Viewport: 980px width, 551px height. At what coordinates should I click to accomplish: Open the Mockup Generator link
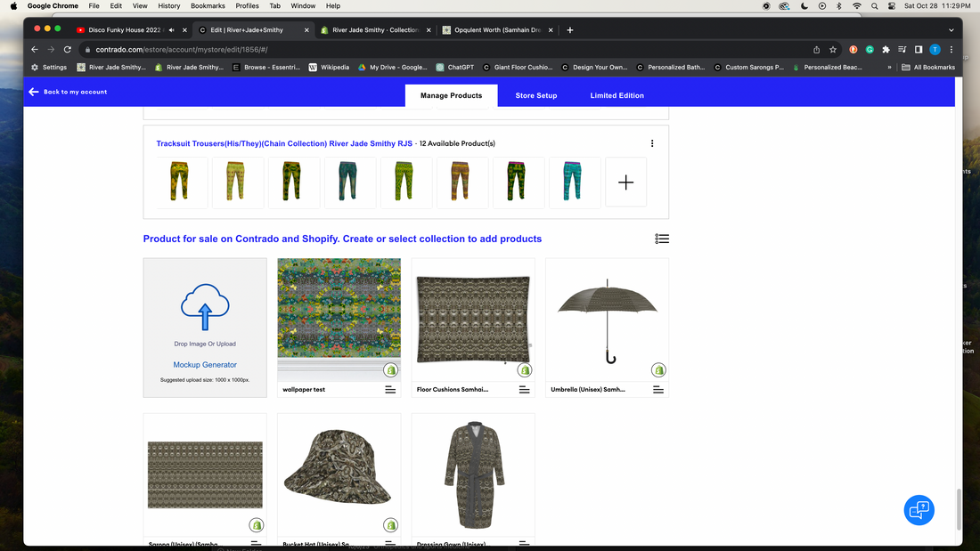[205, 365]
